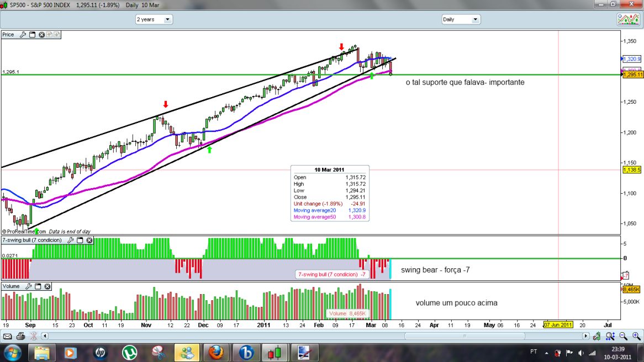Viewport: 644px width, 362px height.
Task: Open Windows Explorer from taskbar
Action: pyautogui.click(x=41, y=353)
